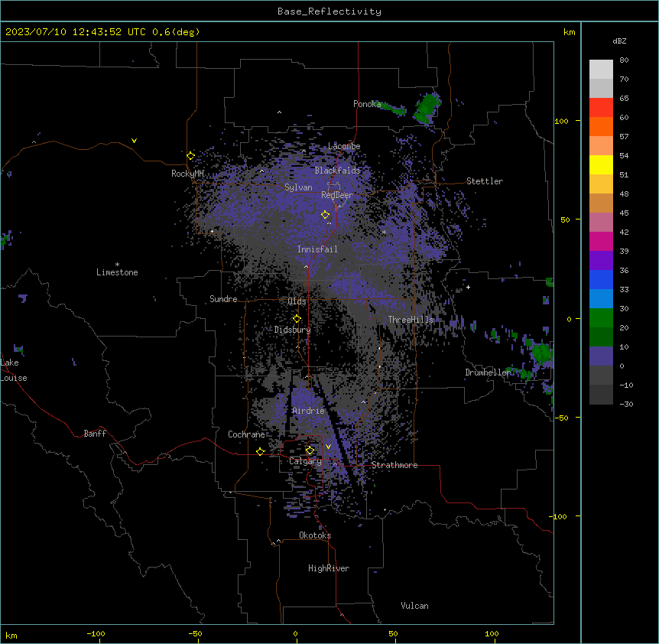Click the ThreeHills city label

(x=411, y=320)
